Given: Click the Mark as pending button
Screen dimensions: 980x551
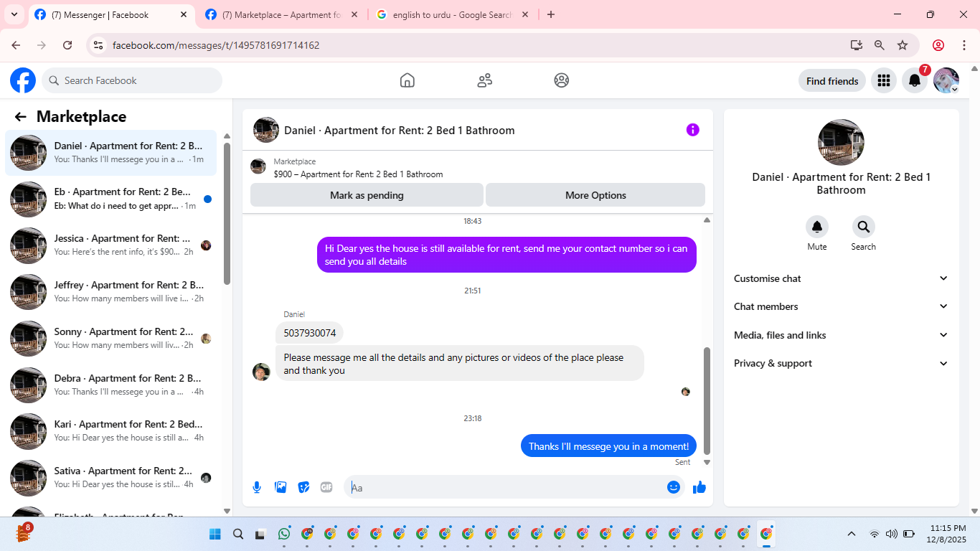Looking at the screenshot, I should click(367, 195).
